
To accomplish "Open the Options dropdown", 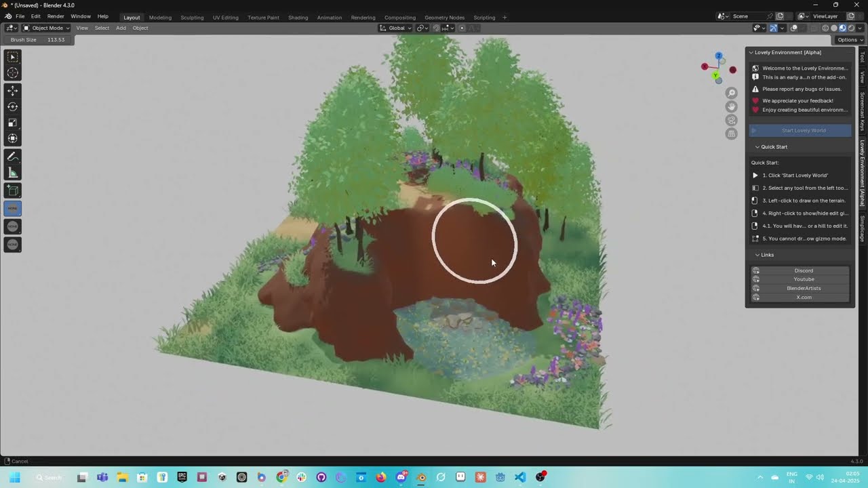I will pos(850,39).
